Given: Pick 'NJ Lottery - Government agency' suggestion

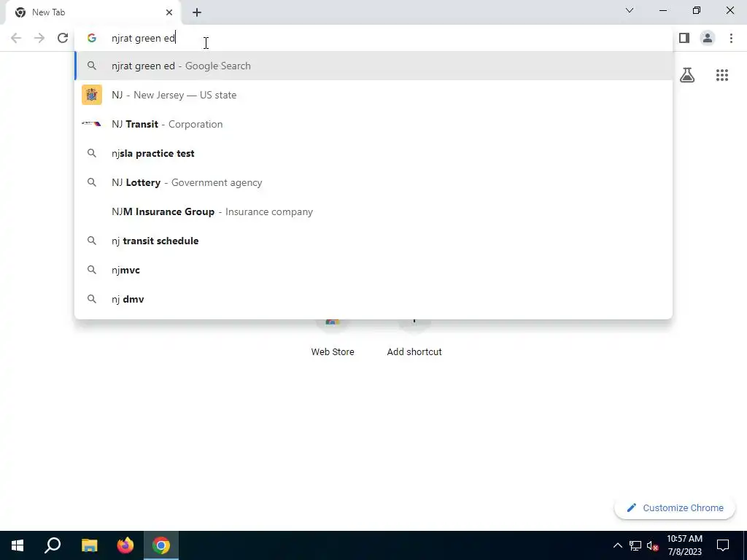Looking at the screenshot, I should pyautogui.click(x=373, y=182).
